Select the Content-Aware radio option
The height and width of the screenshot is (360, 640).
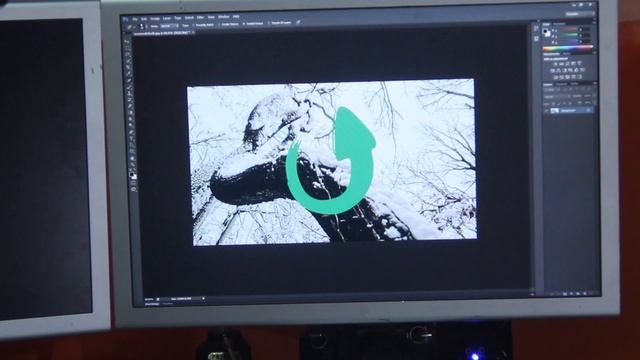253,24
